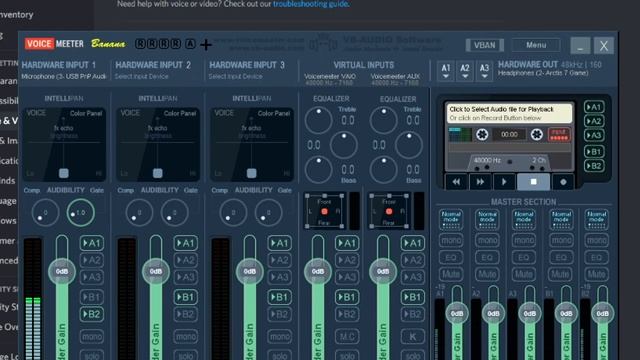640x360 pixels.
Task: Click the Gate knob on Hardware Input 3
Action: tap(268, 213)
